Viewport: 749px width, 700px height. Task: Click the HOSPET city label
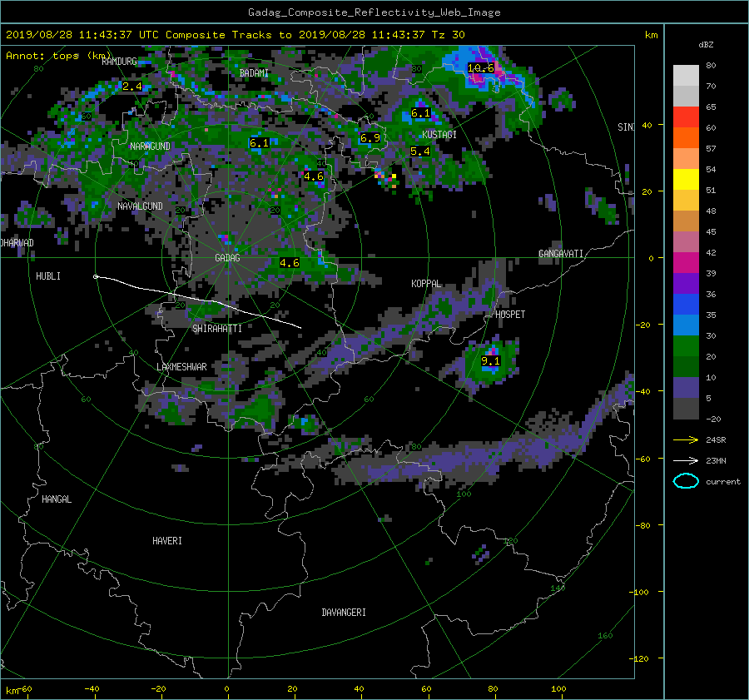point(510,314)
